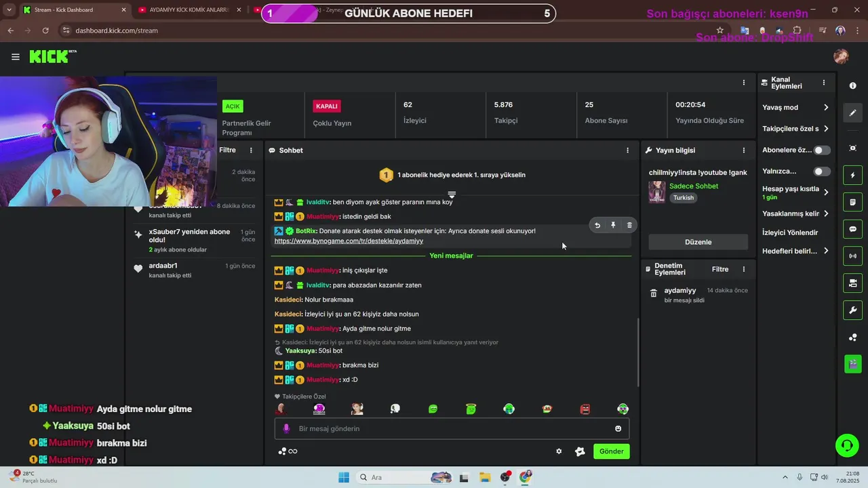This screenshot has height=488, width=868.
Task: Click the chat scrollbar
Action: [x=638, y=352]
